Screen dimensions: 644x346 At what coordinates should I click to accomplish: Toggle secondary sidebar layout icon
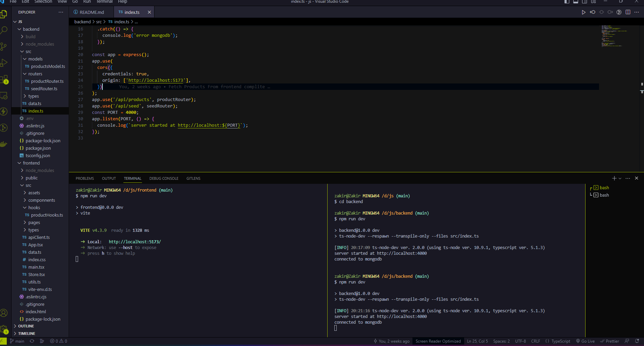[585, 2]
